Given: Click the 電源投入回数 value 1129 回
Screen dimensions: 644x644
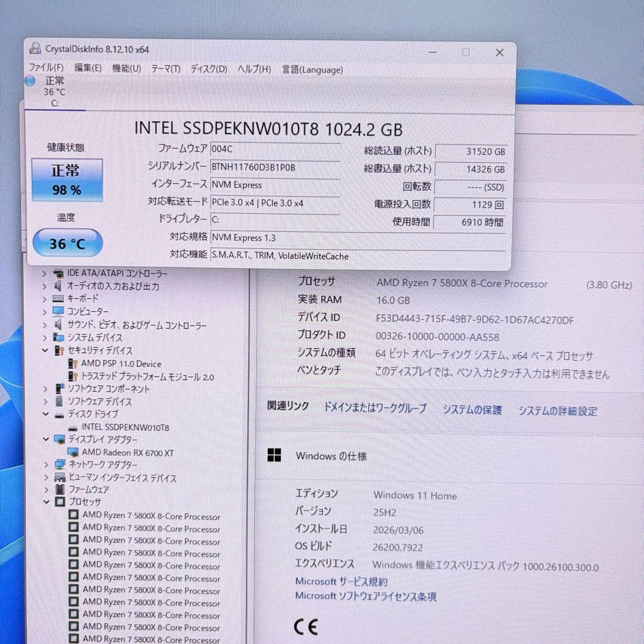Looking at the screenshot, I should (470, 205).
